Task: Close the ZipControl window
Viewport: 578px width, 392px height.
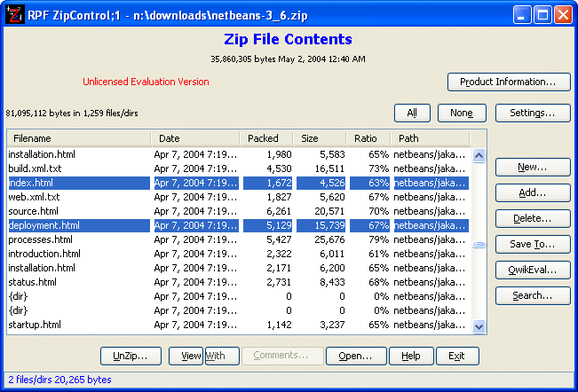Action: pos(563,15)
